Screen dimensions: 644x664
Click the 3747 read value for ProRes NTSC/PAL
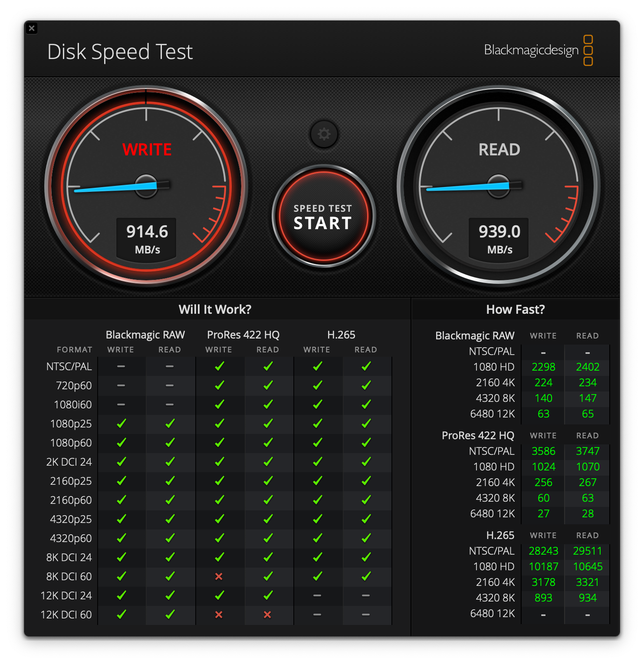point(588,451)
